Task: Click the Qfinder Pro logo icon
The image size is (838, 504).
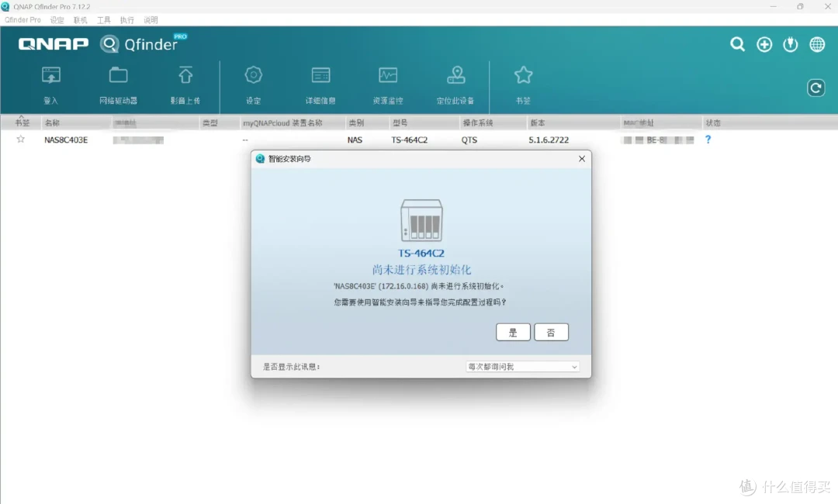Action: pos(109,43)
